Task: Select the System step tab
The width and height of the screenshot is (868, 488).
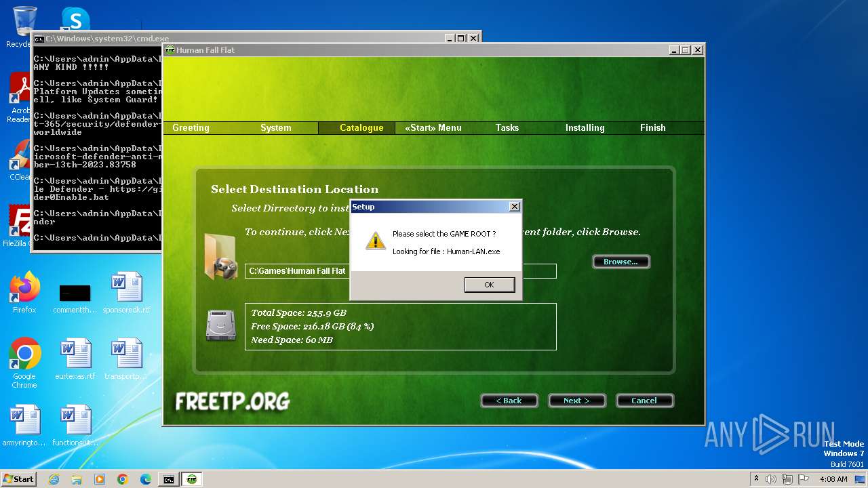Action: [276, 127]
